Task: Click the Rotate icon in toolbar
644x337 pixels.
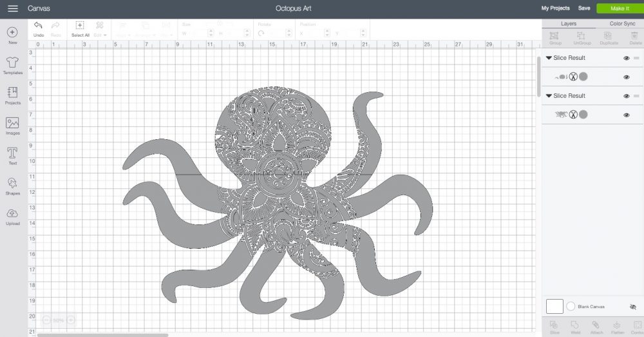Action: (x=261, y=34)
